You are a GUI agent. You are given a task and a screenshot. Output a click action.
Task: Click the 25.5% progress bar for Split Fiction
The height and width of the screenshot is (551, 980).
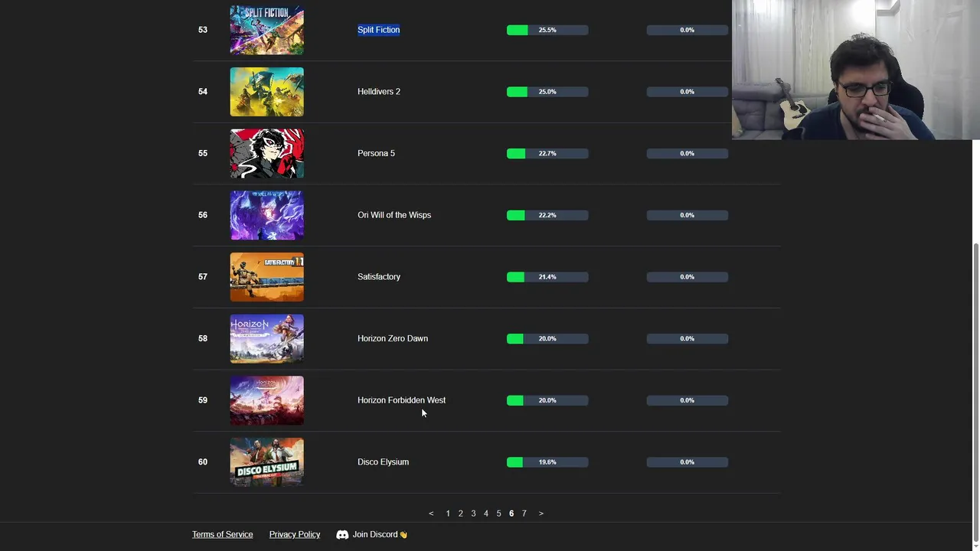547,30
